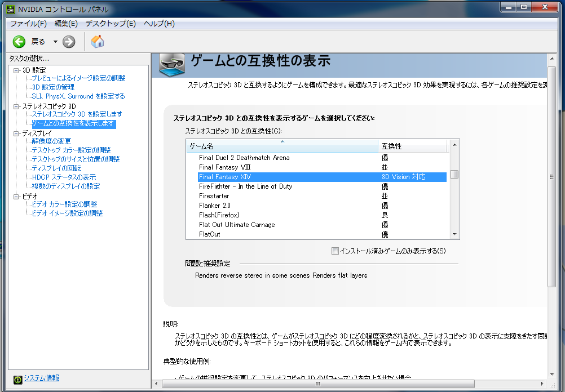Image resolution: width=565 pixels, height=392 pixels.
Task: Click game list scroll up arrow
Action: (454, 145)
